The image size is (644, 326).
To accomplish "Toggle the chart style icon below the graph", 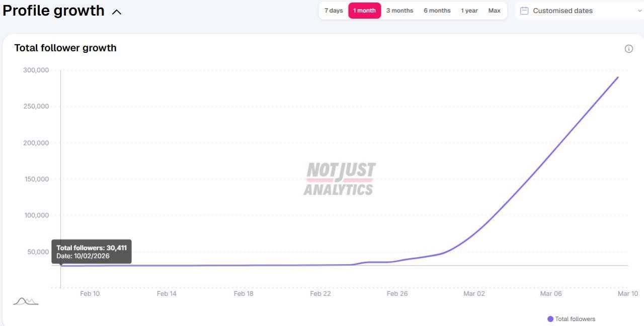I will [x=26, y=301].
